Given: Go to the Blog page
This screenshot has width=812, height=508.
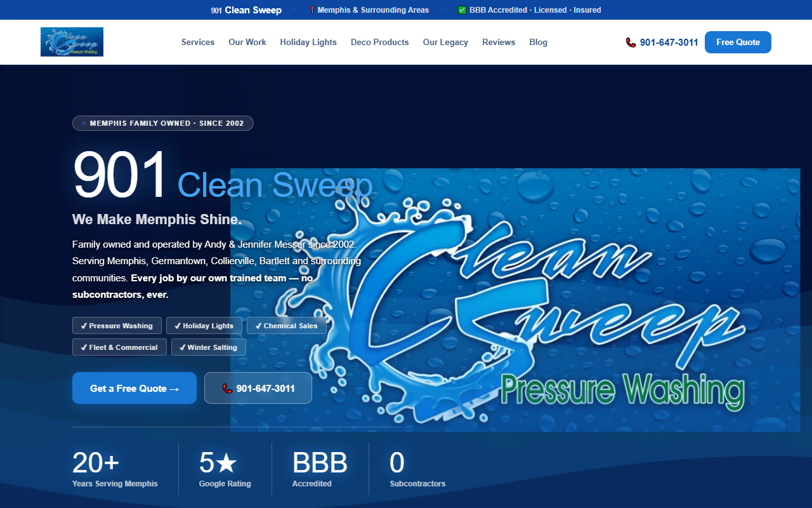Looking at the screenshot, I should pos(539,43).
